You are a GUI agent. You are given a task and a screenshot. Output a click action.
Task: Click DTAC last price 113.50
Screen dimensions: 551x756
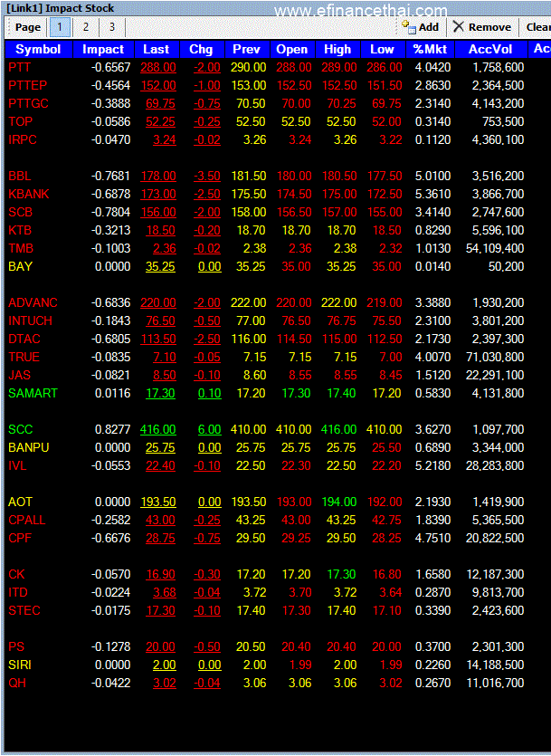click(158, 339)
